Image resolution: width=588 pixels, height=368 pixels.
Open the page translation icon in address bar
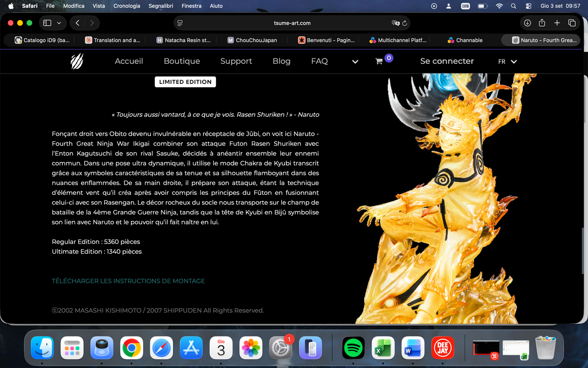[x=396, y=23]
